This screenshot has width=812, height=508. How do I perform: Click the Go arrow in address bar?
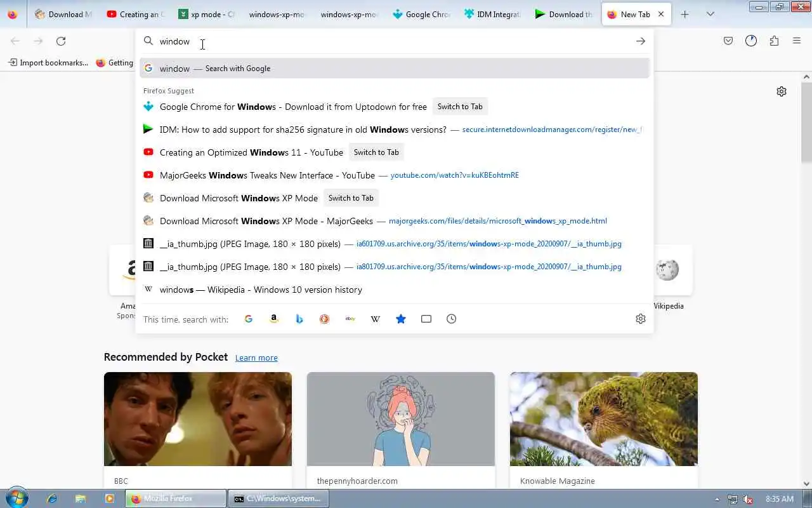(641, 41)
